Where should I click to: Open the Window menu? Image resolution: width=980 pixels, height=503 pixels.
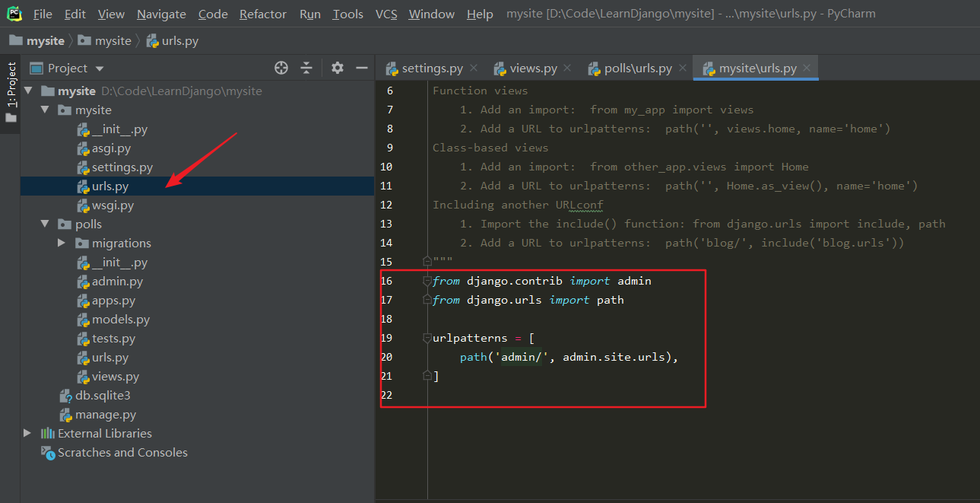click(x=432, y=14)
